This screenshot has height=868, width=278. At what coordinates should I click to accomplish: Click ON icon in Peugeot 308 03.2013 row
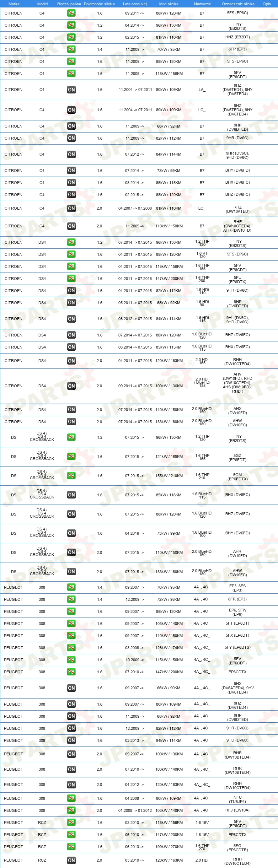click(x=71, y=740)
